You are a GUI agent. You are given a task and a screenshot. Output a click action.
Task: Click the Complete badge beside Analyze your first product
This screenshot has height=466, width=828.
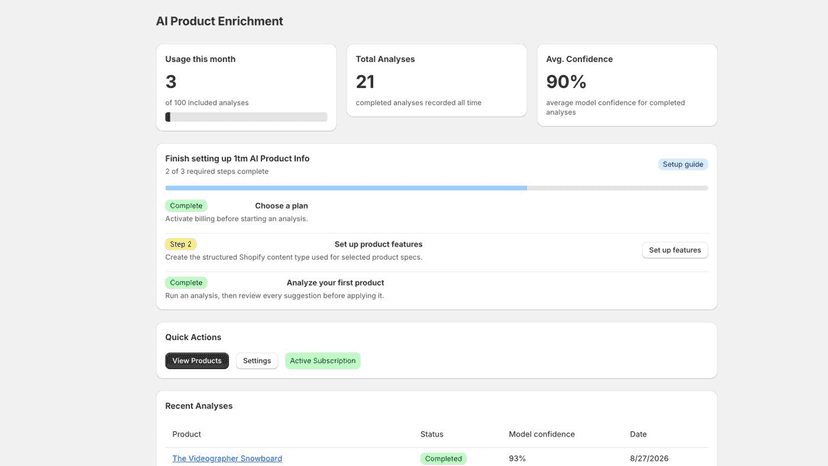tap(186, 283)
